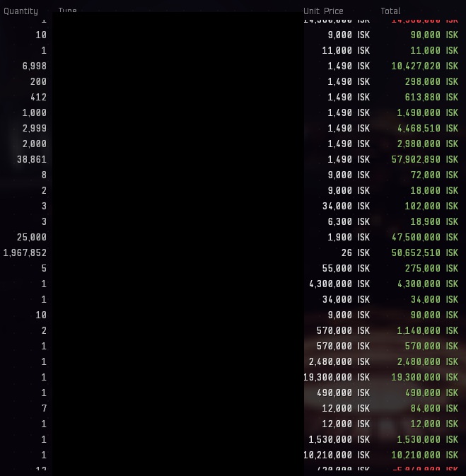Click total 570,000 ISK in Total column
The width and height of the screenshot is (466, 476).
(x=431, y=346)
